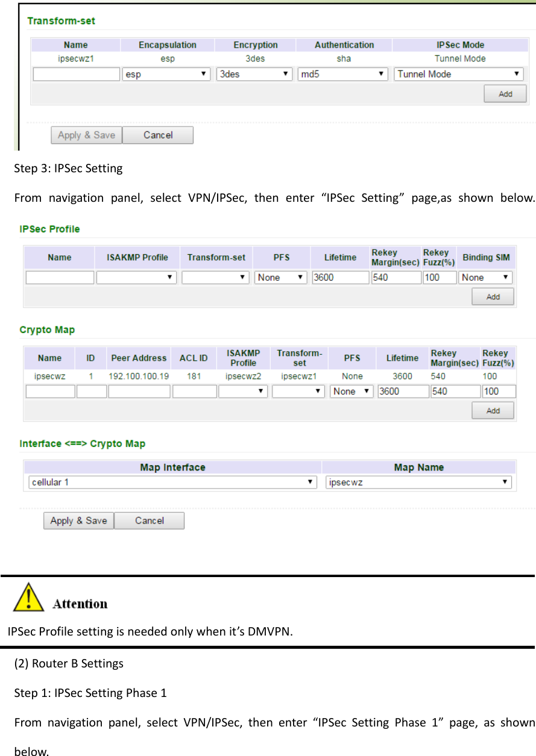Open the Encryption dropdown showing 3des
536x756 pixels.
(254, 73)
